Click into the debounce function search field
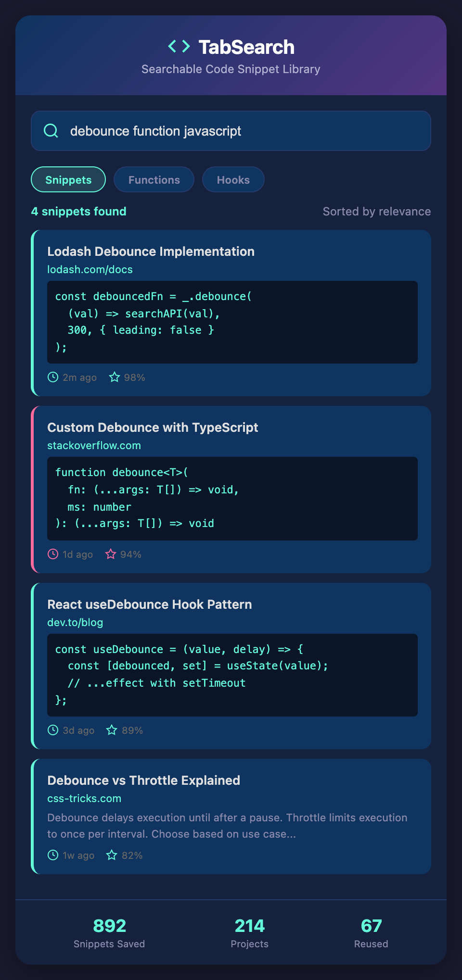Screen dimensions: 462x980 coord(241,131)
